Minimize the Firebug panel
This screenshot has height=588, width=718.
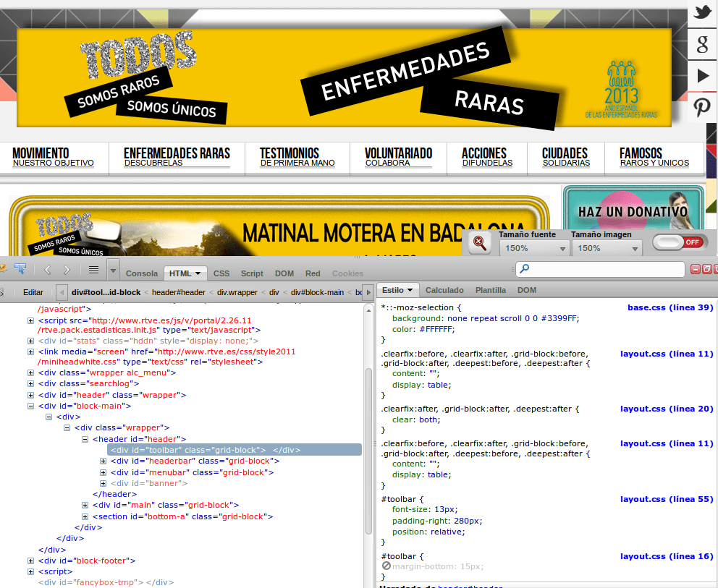pyautogui.click(x=696, y=270)
